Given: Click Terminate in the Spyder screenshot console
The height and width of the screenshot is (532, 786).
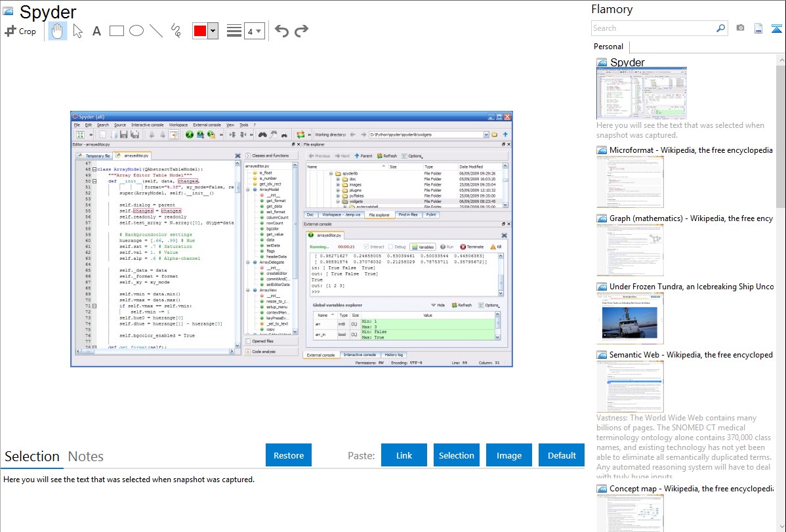Looking at the screenshot, I should 472,247.
